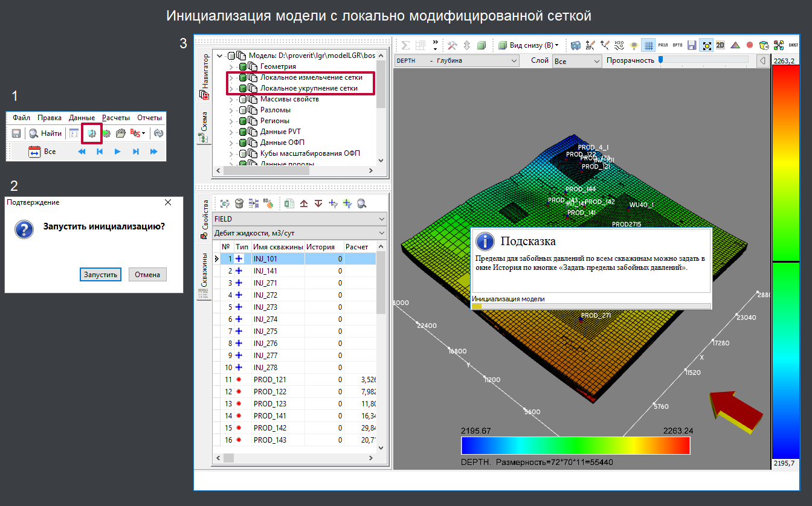
Task: Click the Excel export icon in the wells toolbar
Action: pos(289,204)
